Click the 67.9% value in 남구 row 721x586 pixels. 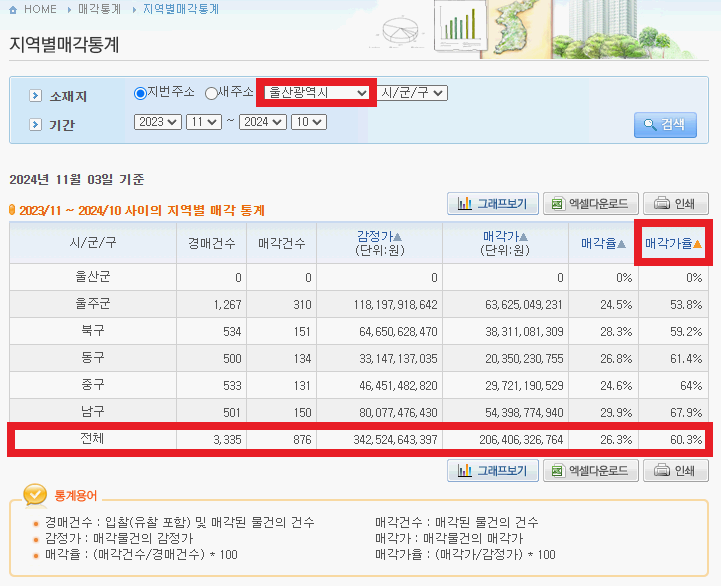(686, 413)
